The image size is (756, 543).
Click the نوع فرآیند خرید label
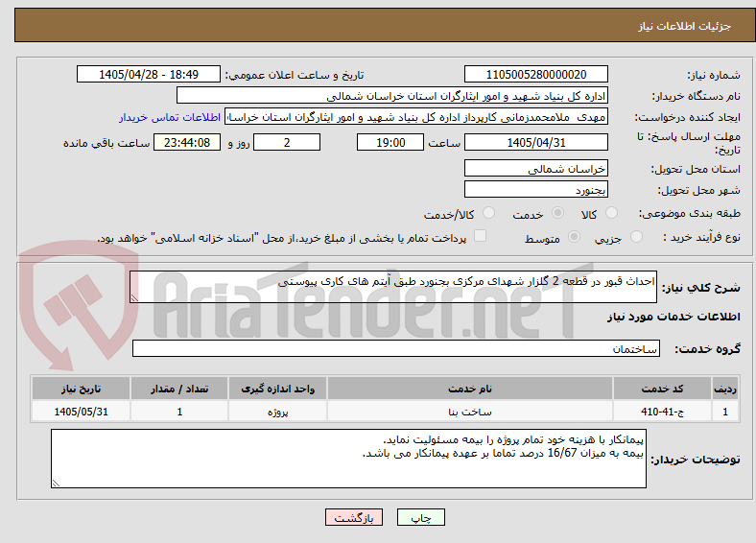point(702,237)
